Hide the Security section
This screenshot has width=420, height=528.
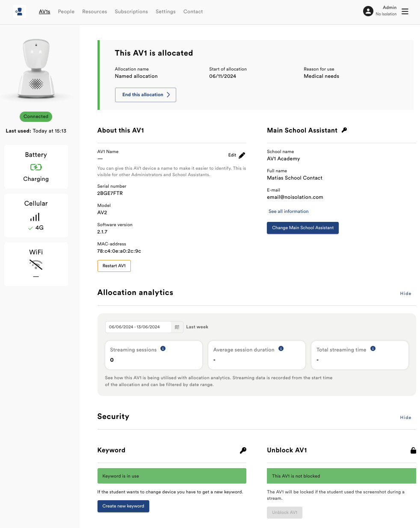tap(405, 418)
